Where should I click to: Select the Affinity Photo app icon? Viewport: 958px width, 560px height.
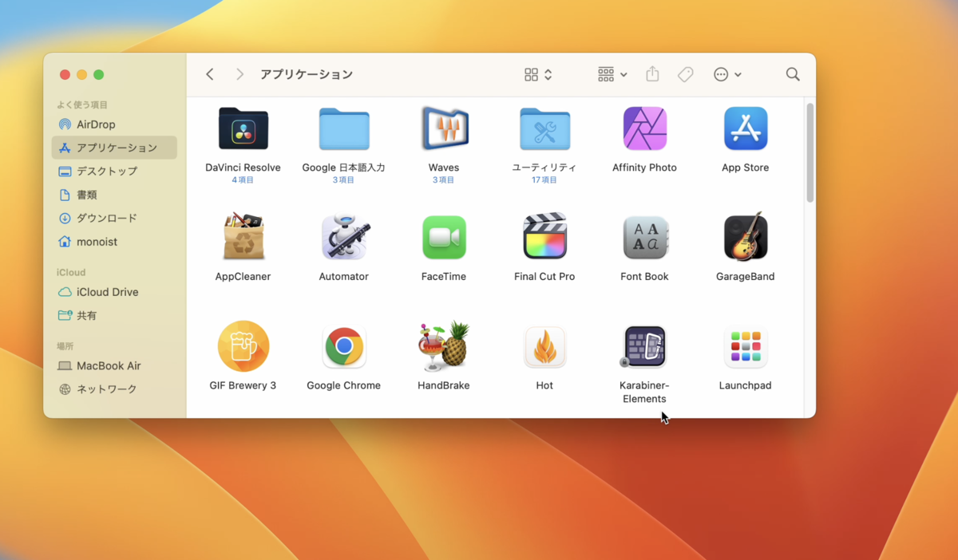pos(644,128)
